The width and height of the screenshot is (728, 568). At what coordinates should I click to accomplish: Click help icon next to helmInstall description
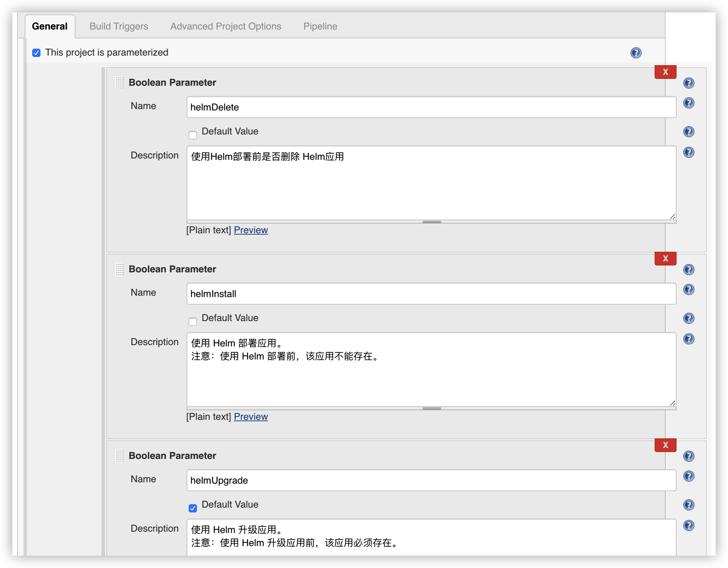coord(689,339)
